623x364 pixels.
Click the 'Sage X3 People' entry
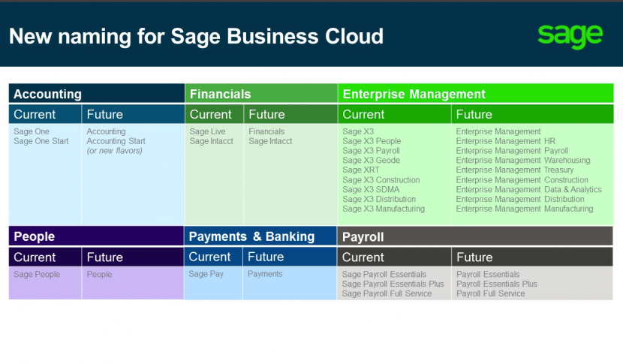pos(372,140)
